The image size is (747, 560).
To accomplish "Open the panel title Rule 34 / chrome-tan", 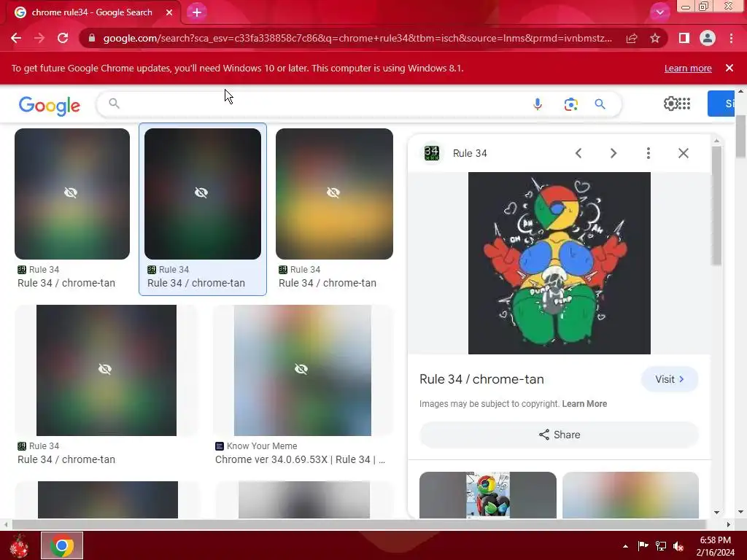I will point(481,379).
